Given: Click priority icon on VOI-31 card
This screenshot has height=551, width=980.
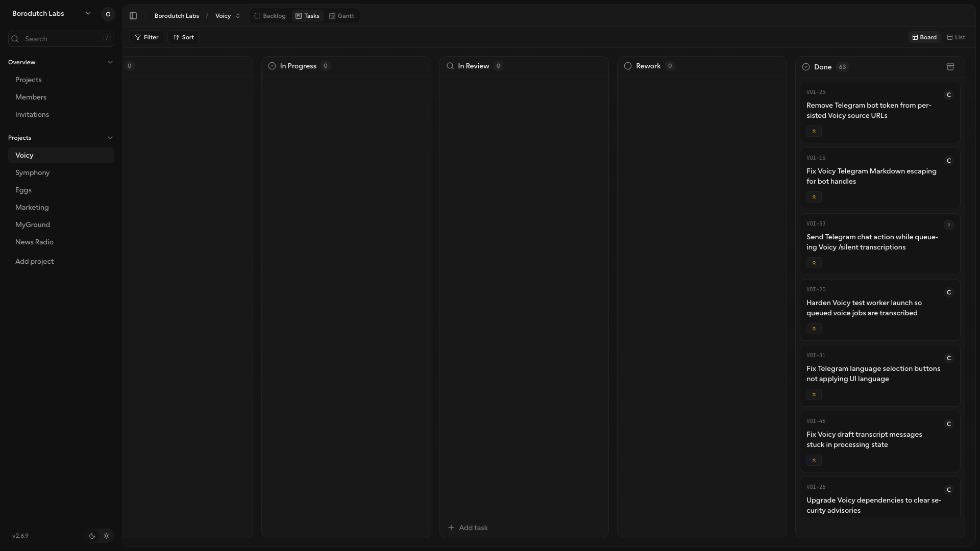Looking at the screenshot, I should click(x=814, y=394).
